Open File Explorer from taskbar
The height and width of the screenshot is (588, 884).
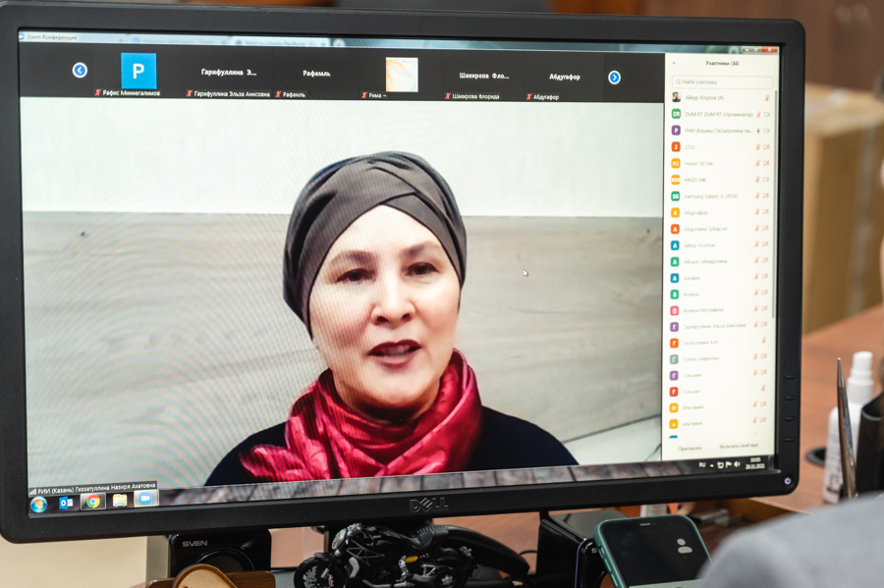click(x=120, y=500)
